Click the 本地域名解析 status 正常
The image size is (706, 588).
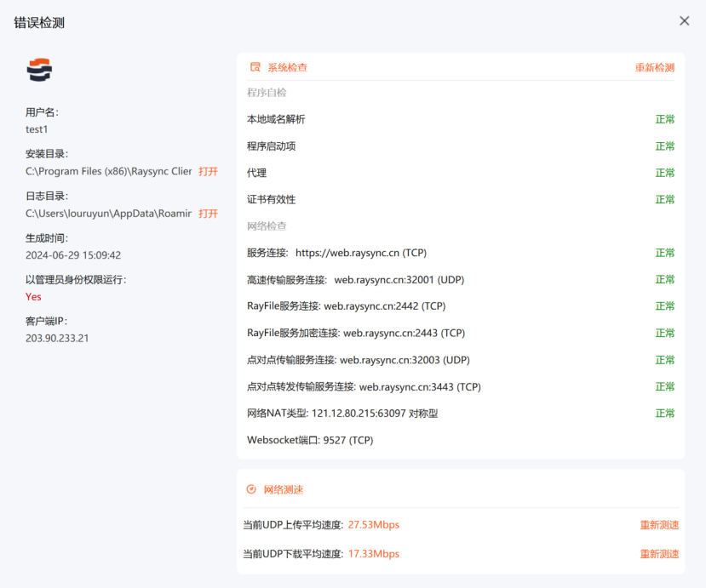664,119
